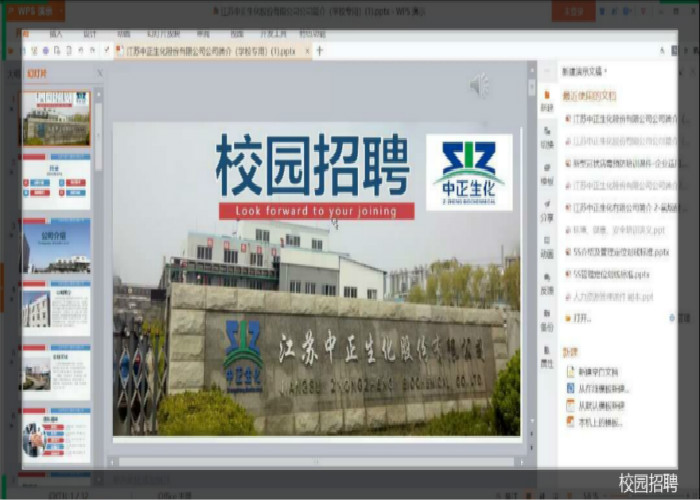This screenshot has height=500, width=700.
Task: Open first recent file 江苏中正生化股份有限公司公司简介
Action: click(x=625, y=119)
